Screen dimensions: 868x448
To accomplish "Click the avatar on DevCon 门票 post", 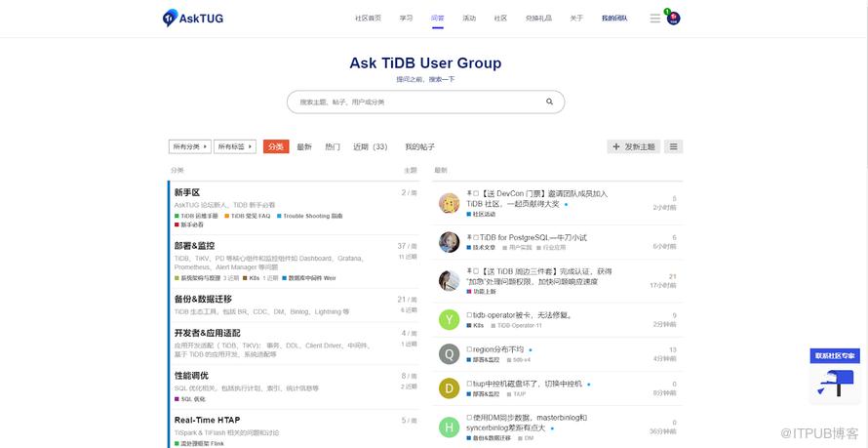I will [x=449, y=203].
